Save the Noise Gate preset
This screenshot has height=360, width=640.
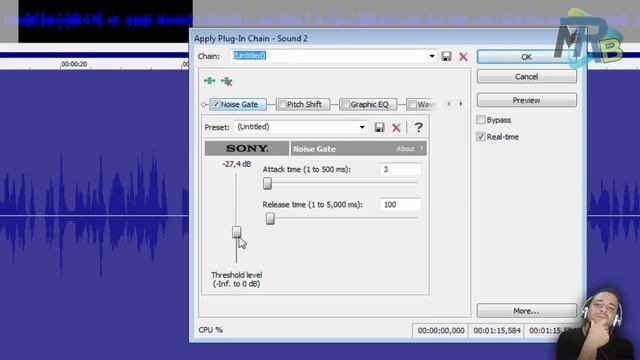pyautogui.click(x=379, y=127)
